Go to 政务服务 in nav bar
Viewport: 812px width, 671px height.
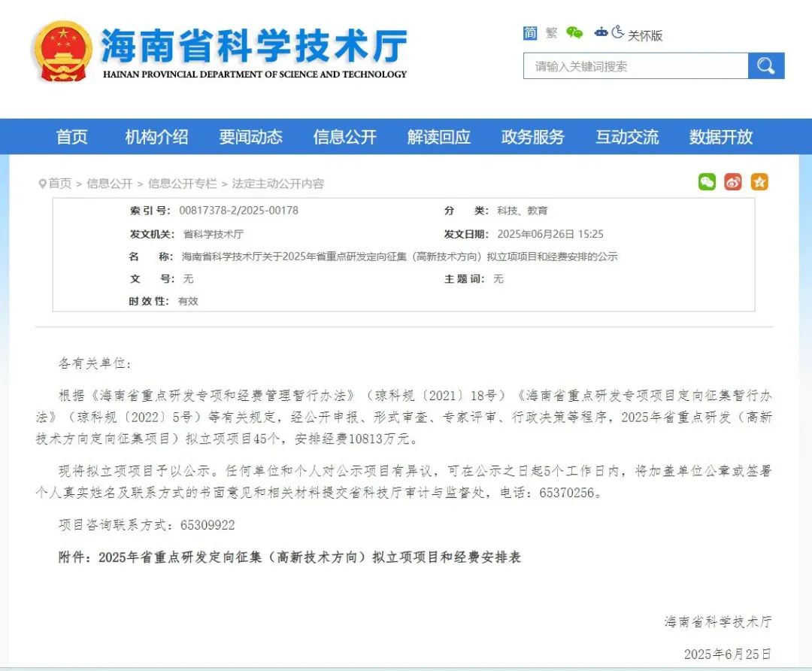point(532,137)
